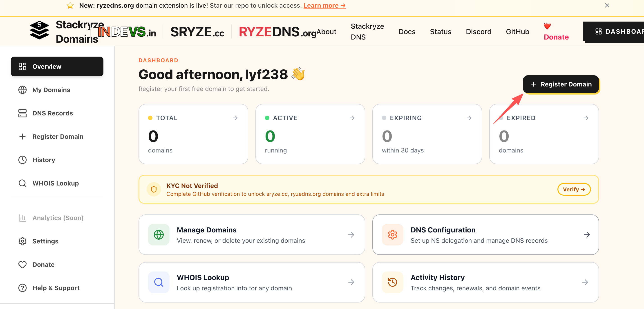Open the TOTAL domains card arrow
The height and width of the screenshot is (309, 644).
click(x=235, y=118)
